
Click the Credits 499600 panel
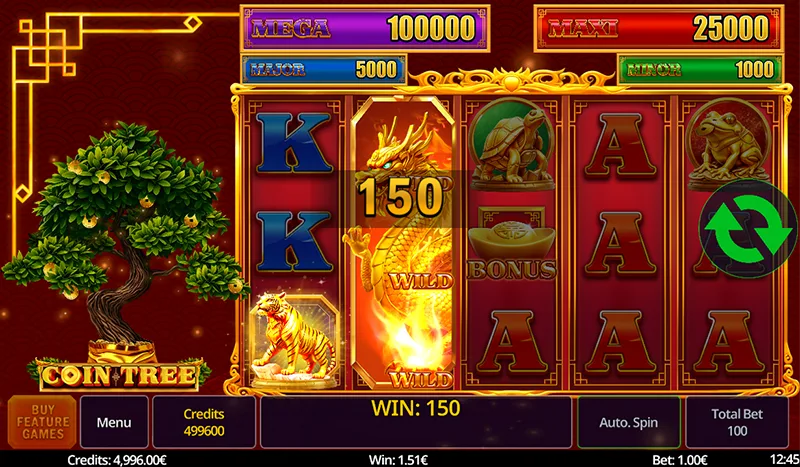(x=204, y=423)
